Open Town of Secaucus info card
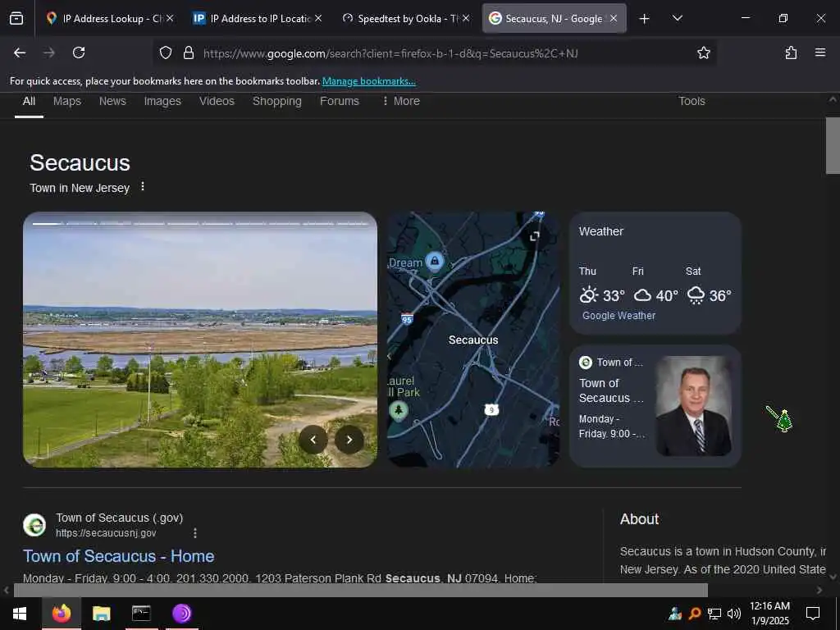The width and height of the screenshot is (840, 630). pos(655,406)
